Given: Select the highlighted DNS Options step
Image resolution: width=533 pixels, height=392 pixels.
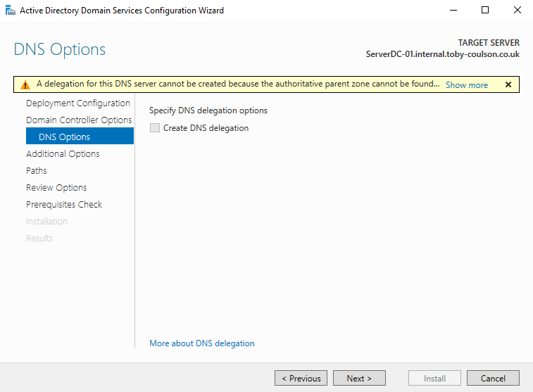Looking at the screenshot, I should click(x=64, y=137).
